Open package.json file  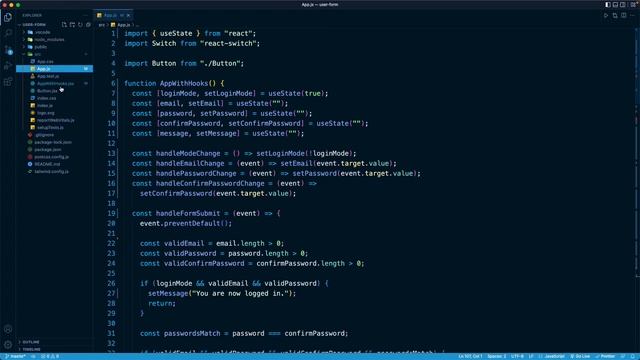(54, 149)
